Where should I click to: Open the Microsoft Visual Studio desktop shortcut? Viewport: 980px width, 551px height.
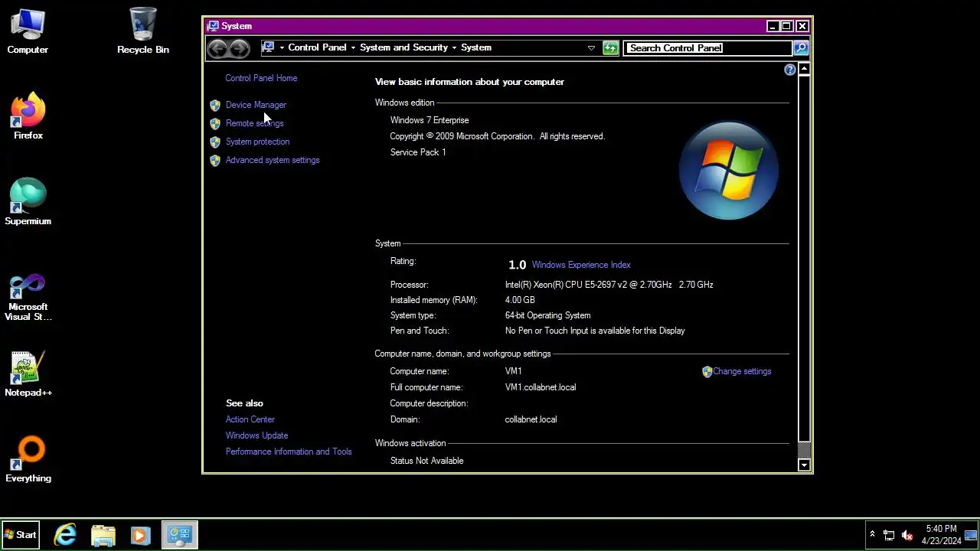(x=28, y=298)
